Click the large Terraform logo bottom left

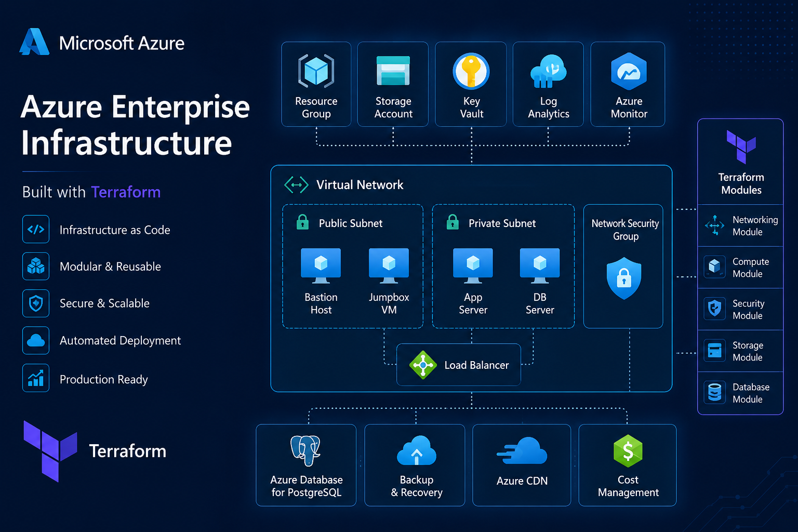click(x=50, y=451)
